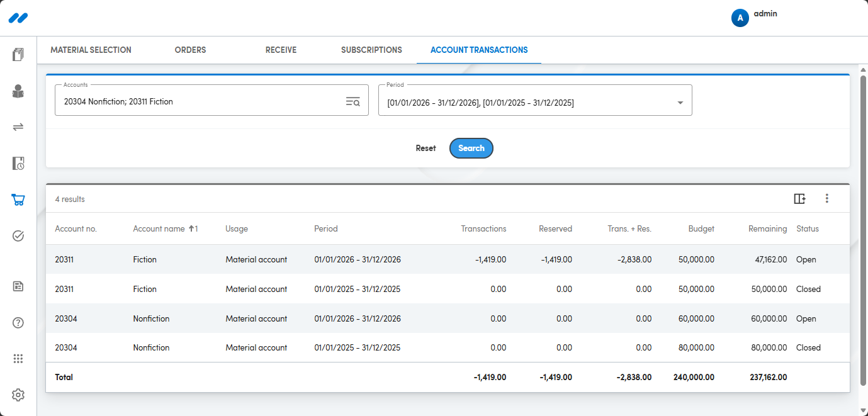Image resolution: width=868 pixels, height=416 pixels.
Task: Open the catalogue documents sidebar icon
Action: [18, 55]
